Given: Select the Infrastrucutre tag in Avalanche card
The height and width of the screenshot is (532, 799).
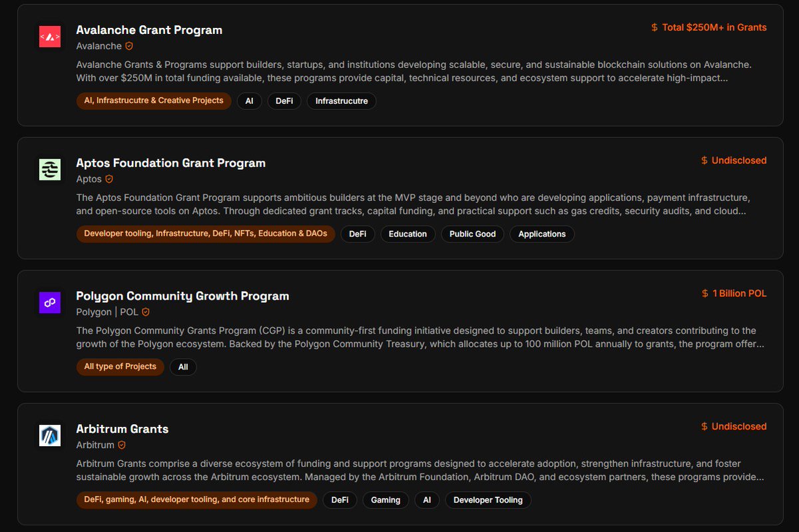Looking at the screenshot, I should 342,101.
